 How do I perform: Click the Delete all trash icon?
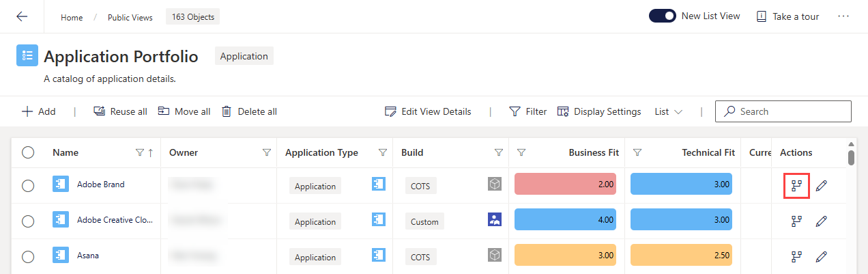227,111
